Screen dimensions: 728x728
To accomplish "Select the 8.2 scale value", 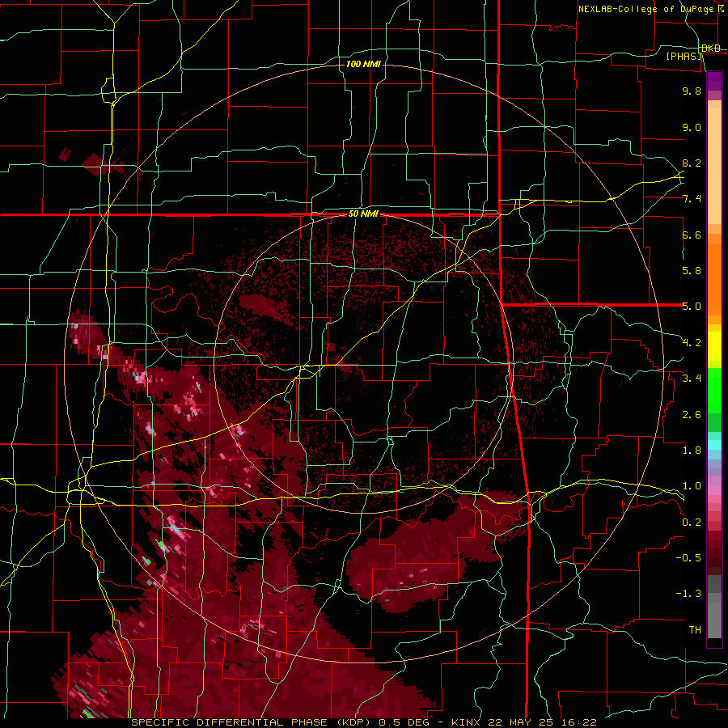I will pos(692,163).
